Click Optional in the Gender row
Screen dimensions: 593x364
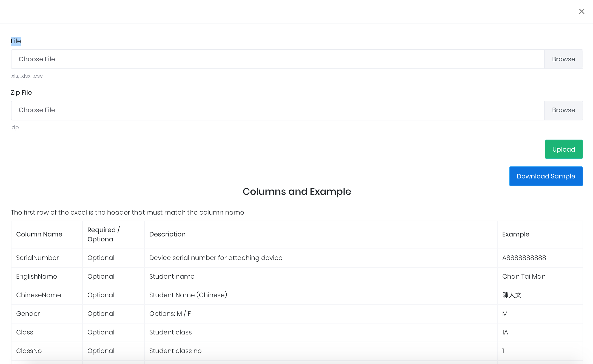(101, 314)
